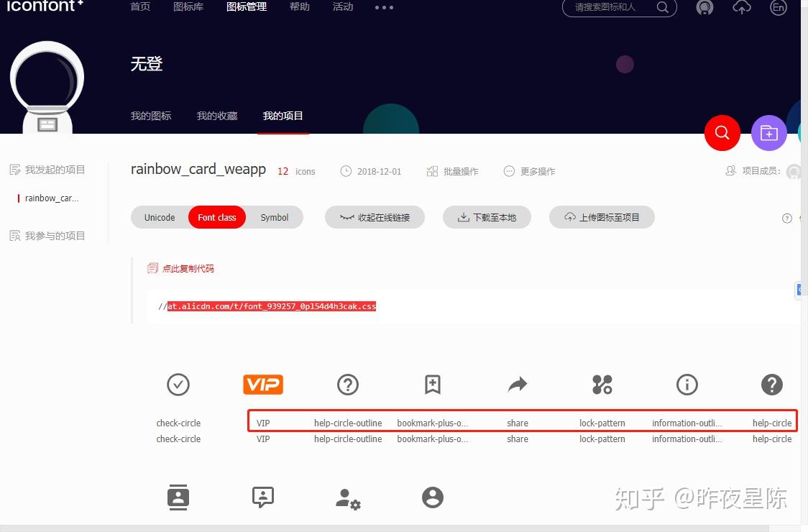
Task: Click 点此复制代码 copy code link
Action: click(181, 268)
